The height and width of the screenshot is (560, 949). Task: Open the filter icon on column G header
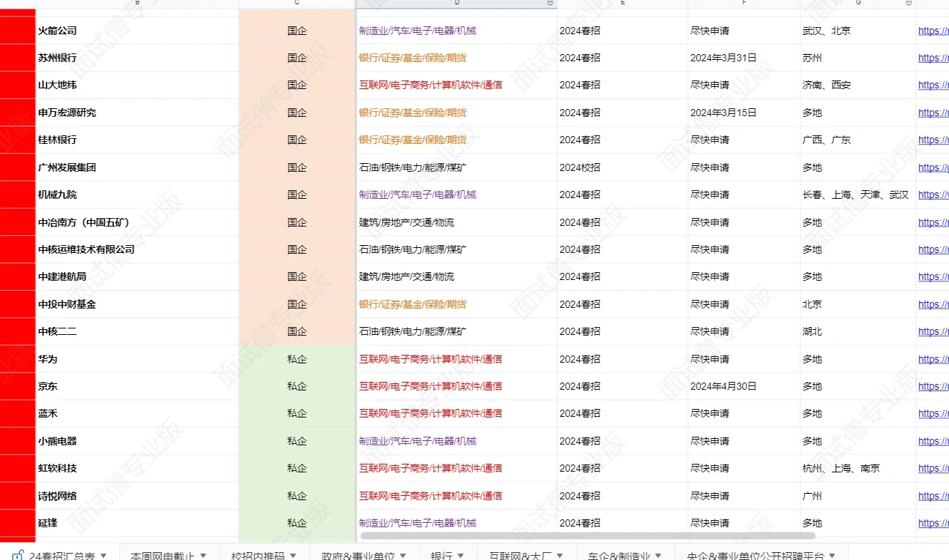pyautogui.click(x=908, y=4)
